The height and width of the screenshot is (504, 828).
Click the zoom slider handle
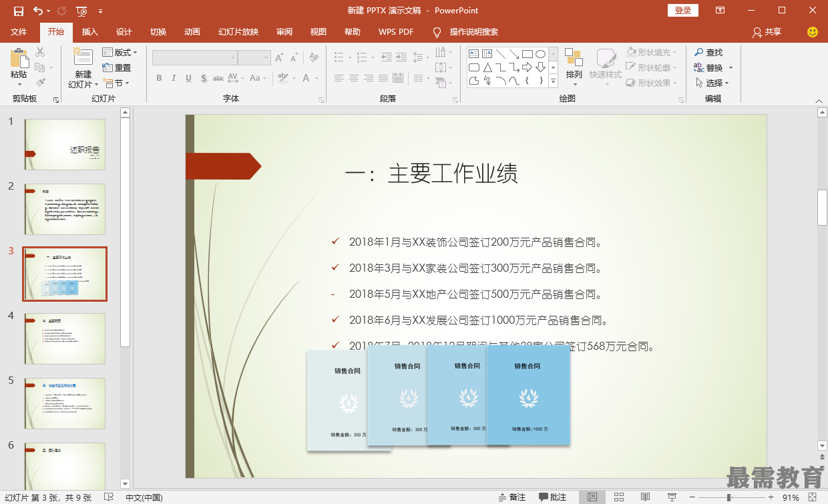[729, 497]
